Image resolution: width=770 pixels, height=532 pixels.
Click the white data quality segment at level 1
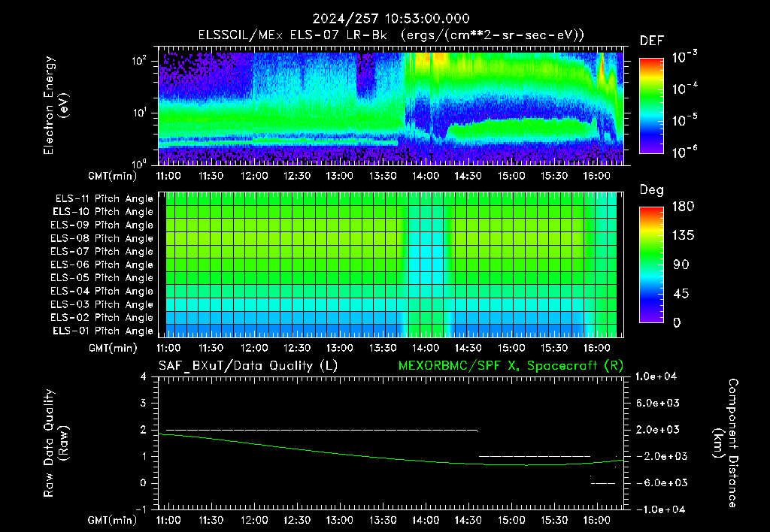pos(535,456)
